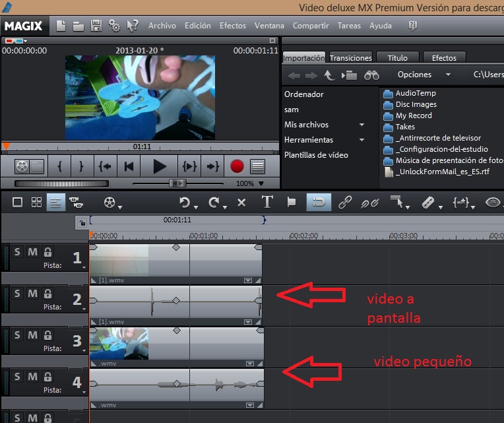Image resolution: width=504 pixels, height=423 pixels.
Task: Save the project with the floppy disk icon
Action: (x=96, y=26)
